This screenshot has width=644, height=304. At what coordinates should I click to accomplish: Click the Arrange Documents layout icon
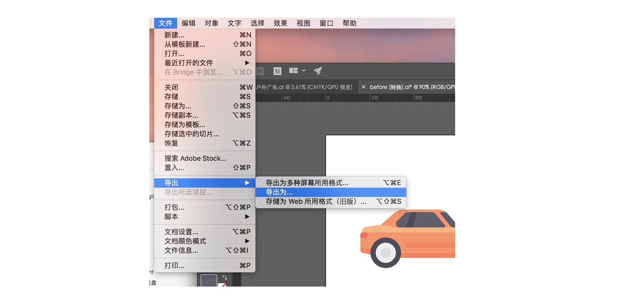coord(293,71)
